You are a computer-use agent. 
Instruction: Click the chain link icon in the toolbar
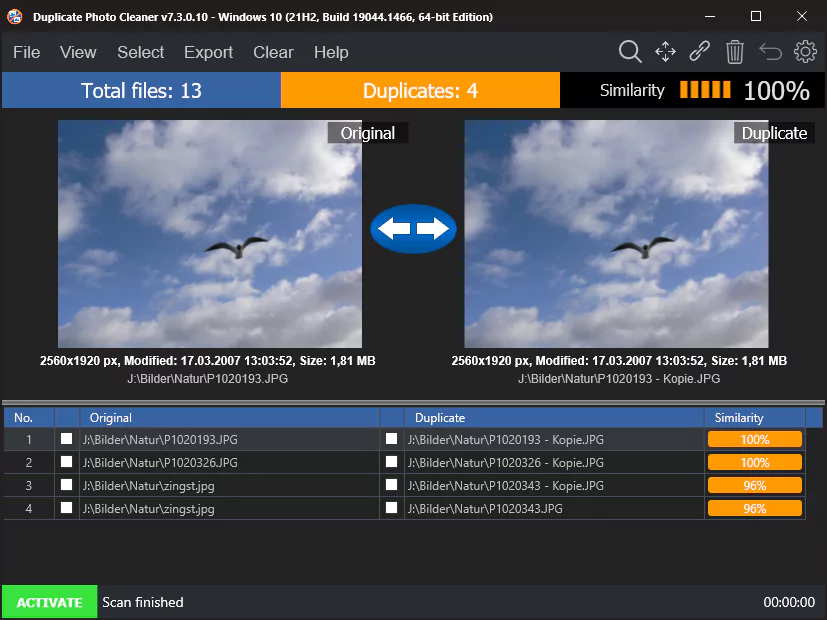tap(700, 51)
